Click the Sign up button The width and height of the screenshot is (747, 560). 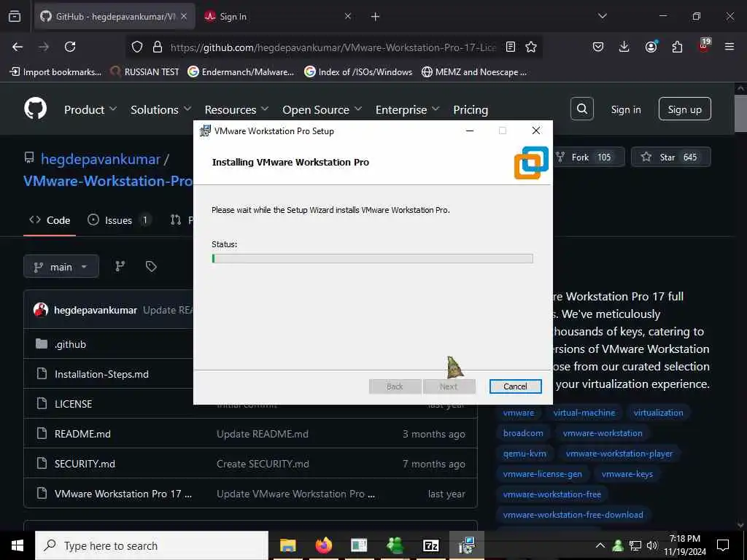pos(684,109)
